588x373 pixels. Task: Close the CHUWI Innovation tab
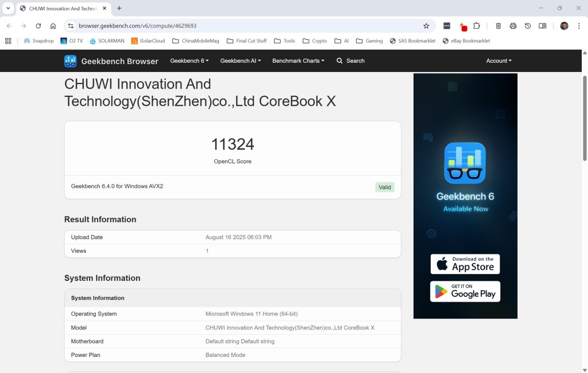[105, 8]
